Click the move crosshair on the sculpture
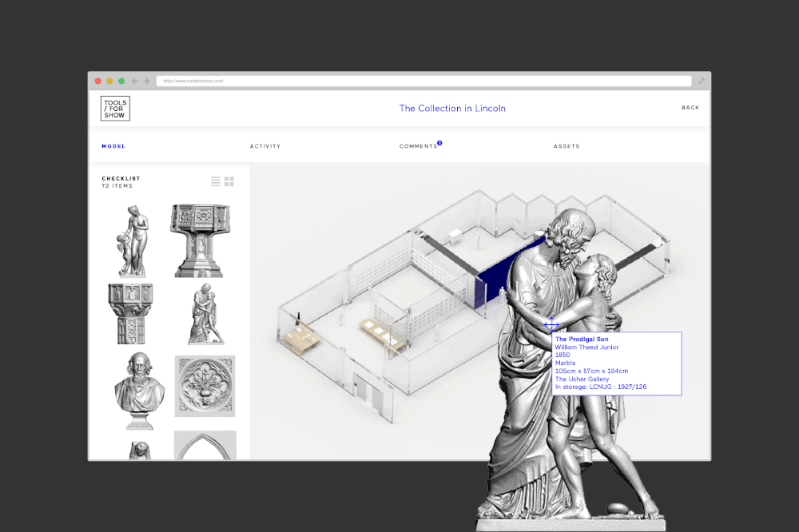Image resolution: width=799 pixels, height=532 pixels. [x=552, y=324]
